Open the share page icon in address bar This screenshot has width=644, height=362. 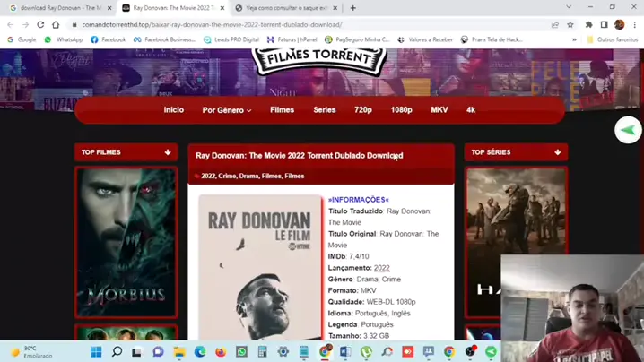click(x=555, y=24)
